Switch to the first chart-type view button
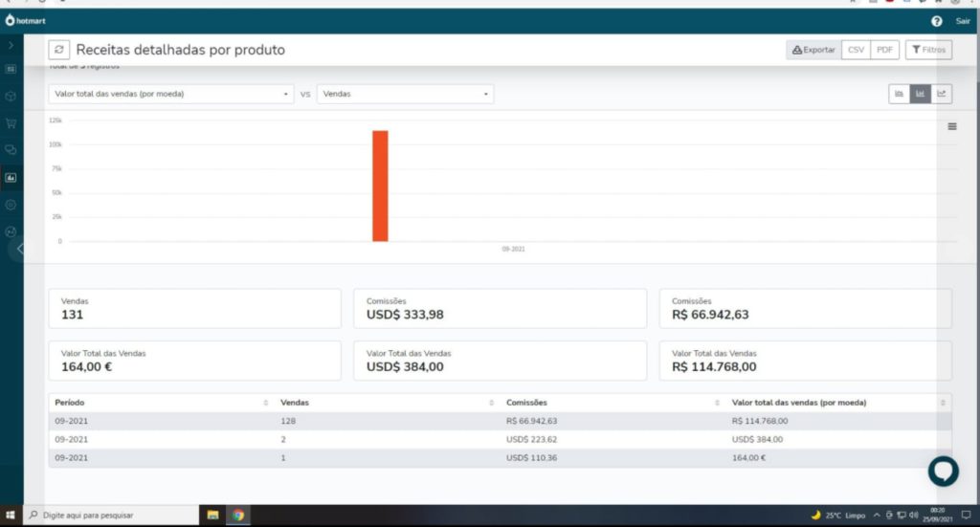980x527 pixels. tap(899, 94)
